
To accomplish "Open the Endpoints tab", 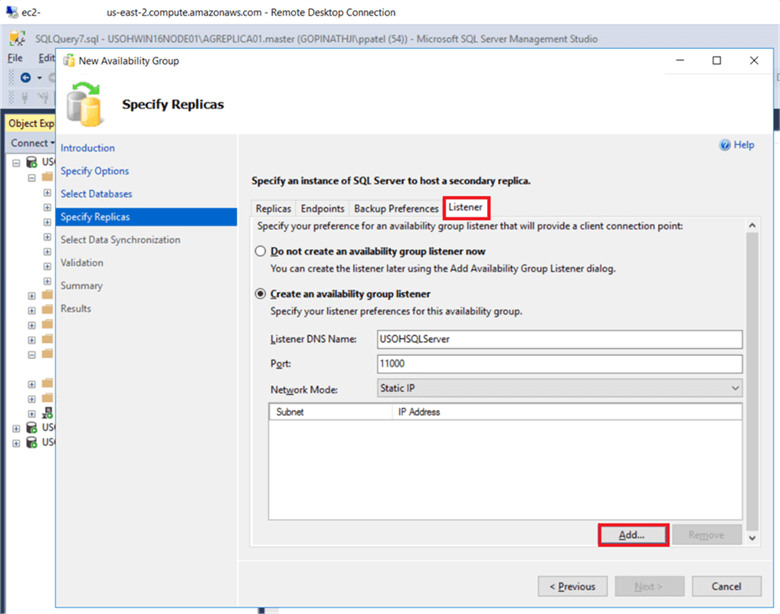I will point(322,208).
